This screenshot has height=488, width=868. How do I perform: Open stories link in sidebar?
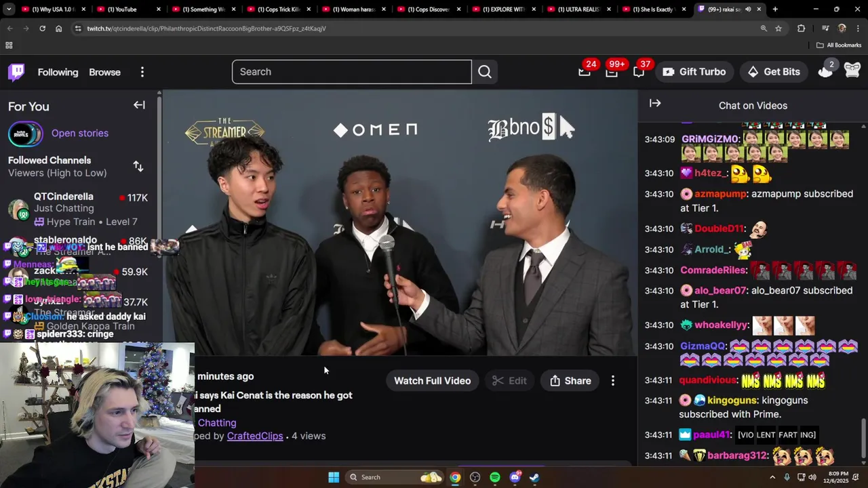point(79,133)
